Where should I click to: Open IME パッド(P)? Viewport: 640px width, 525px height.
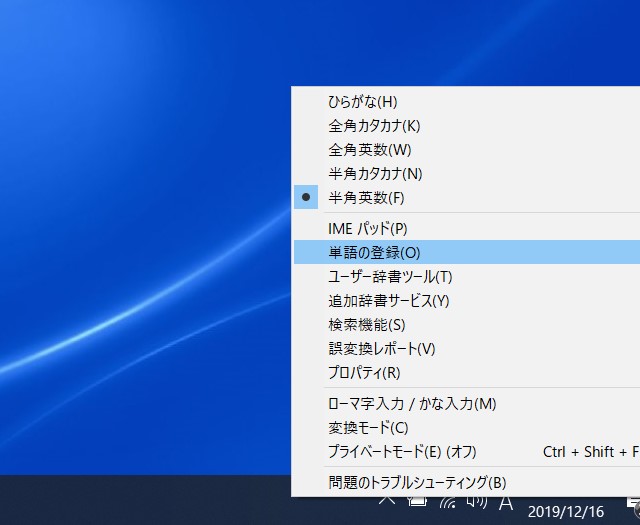pyautogui.click(x=467, y=228)
